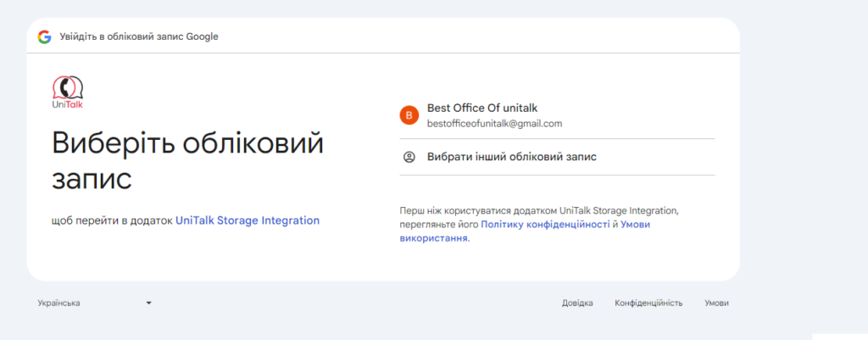The image size is (868, 340).
Task: Open the 'Українська' language selector
Action: tap(59, 303)
